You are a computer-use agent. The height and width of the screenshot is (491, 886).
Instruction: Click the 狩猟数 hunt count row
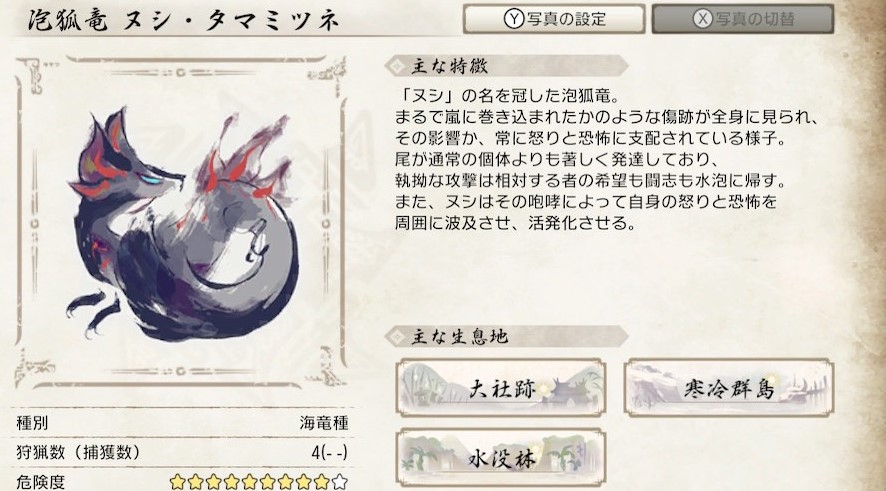pos(183,452)
